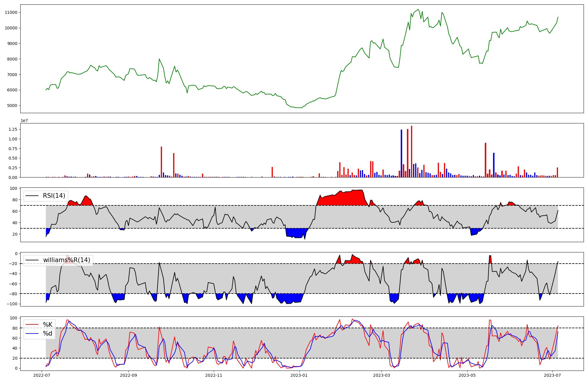Click the tallest red volume bar
This screenshot has width=588, height=382.
[x=412, y=151]
